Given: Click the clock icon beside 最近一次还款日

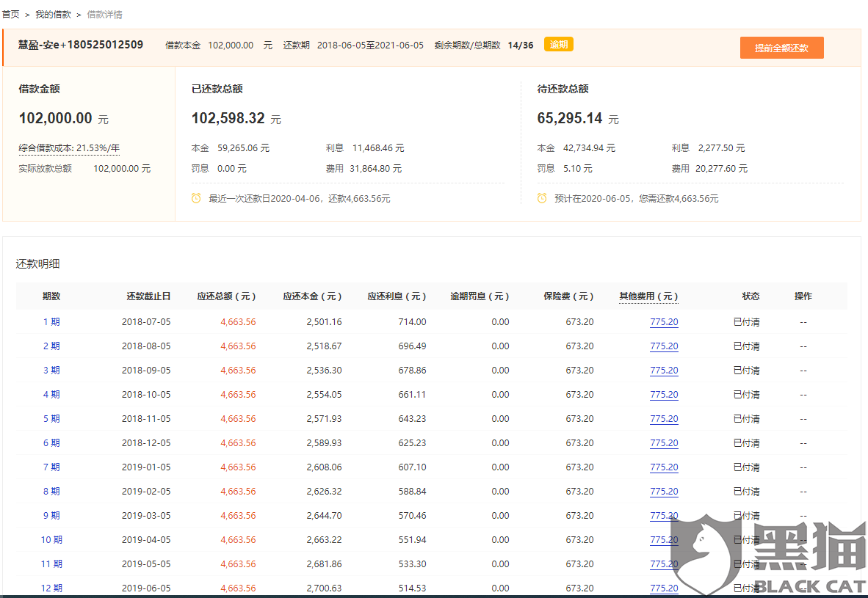Looking at the screenshot, I should (196, 198).
